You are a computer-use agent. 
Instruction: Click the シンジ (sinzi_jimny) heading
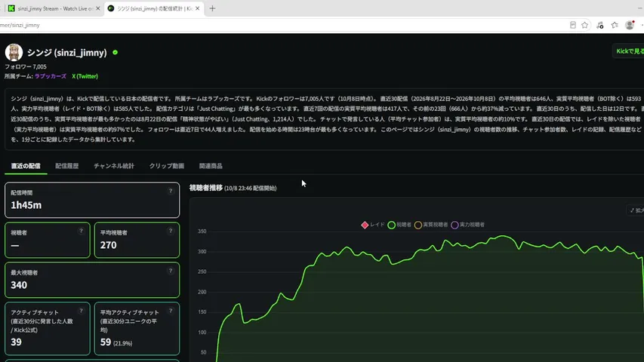tap(67, 53)
